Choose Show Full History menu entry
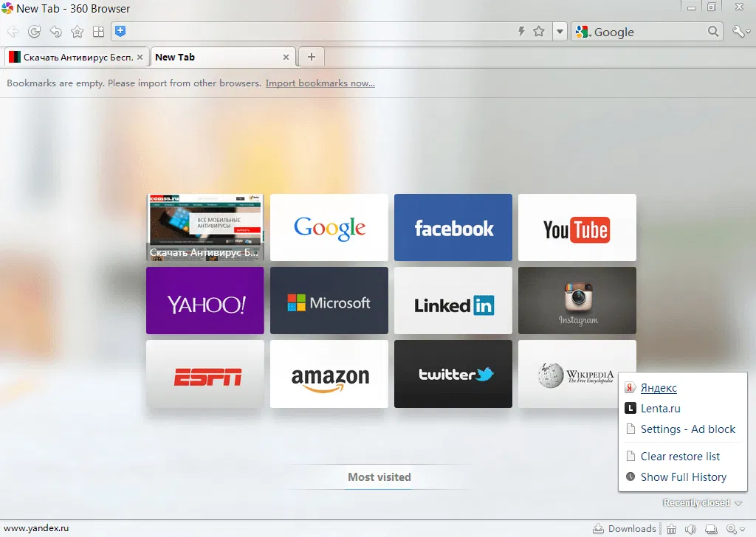The height and width of the screenshot is (537, 756). [683, 477]
